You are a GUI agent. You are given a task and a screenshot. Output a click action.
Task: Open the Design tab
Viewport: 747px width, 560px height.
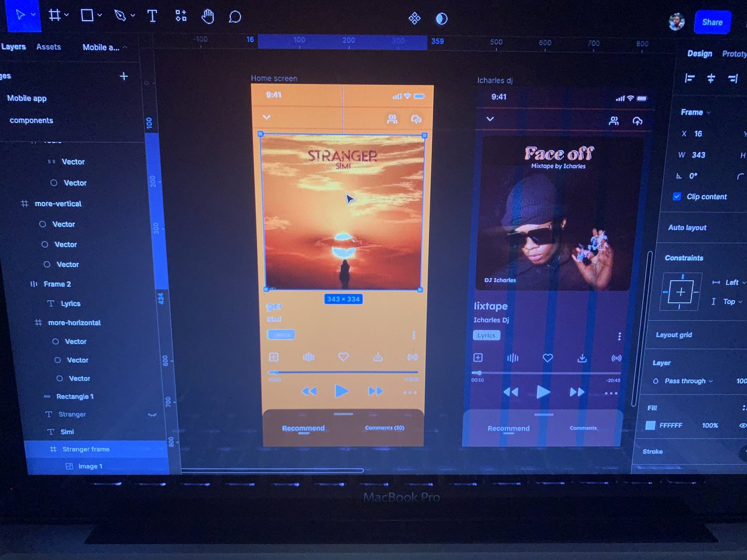pyautogui.click(x=700, y=54)
